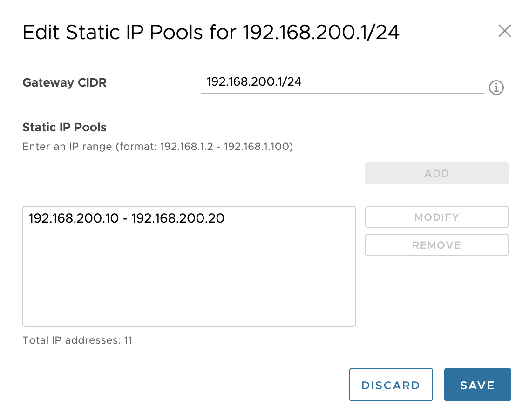Click the example range 192.168.1.2 - 192.168.1.100
The width and height of the screenshot is (529, 420).
coord(225,147)
